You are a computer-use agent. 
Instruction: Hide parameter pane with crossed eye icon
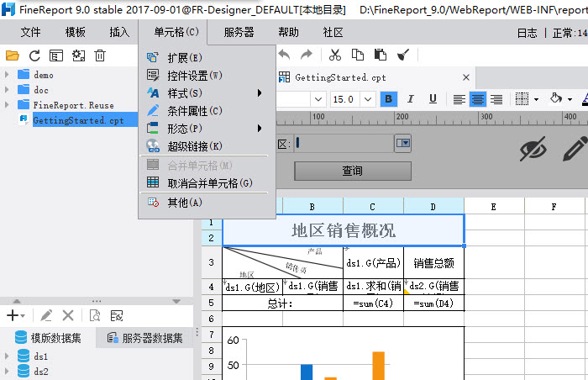pos(533,149)
